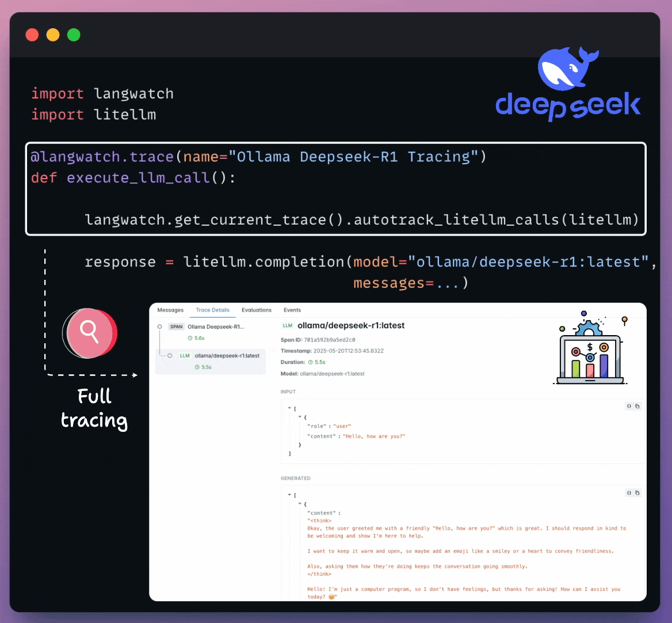The width and height of the screenshot is (672, 623).
Task: Click the litellm.completion response line
Action: coord(371,261)
